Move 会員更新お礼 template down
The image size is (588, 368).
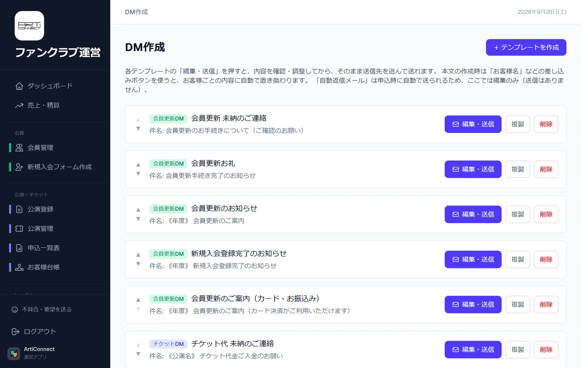click(x=138, y=174)
